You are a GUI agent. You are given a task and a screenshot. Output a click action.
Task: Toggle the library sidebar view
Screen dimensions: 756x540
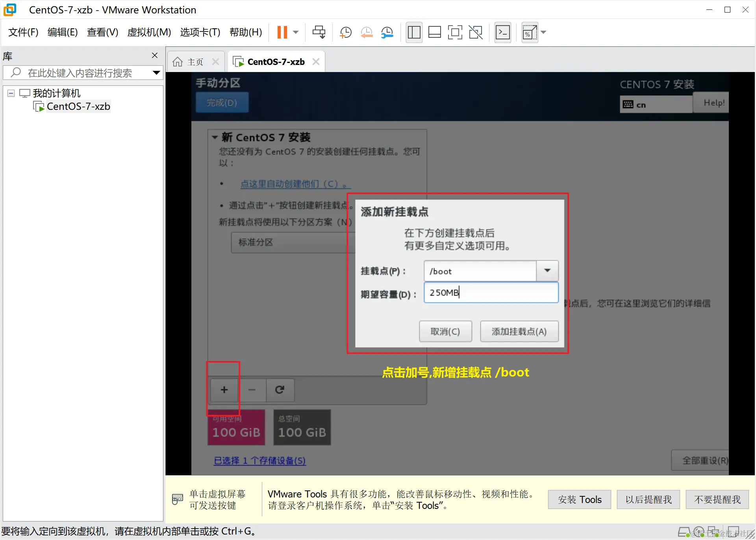(414, 32)
